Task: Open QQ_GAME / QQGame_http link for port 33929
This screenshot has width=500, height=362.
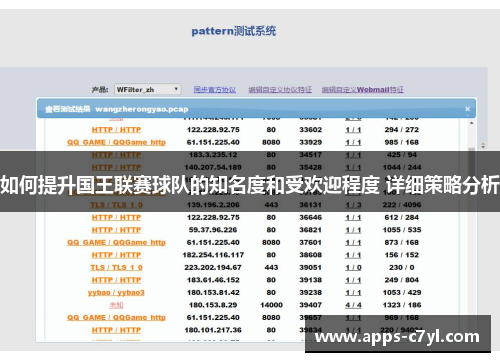Action: pyautogui.click(x=116, y=142)
